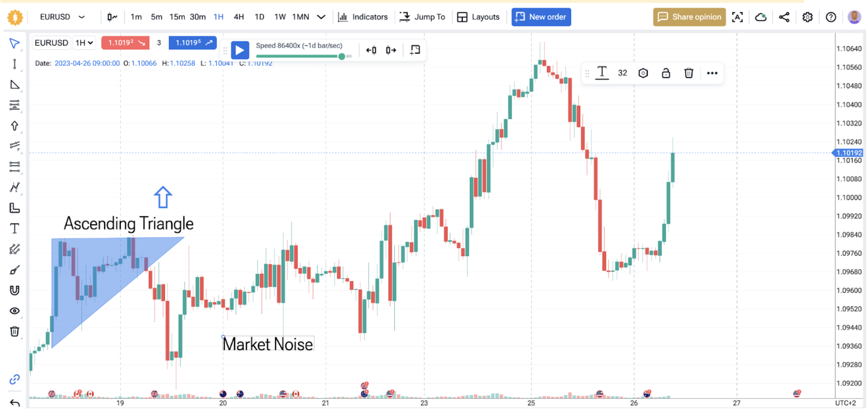The image size is (868, 418).
Task: Open the Indicators panel
Action: 363,17
